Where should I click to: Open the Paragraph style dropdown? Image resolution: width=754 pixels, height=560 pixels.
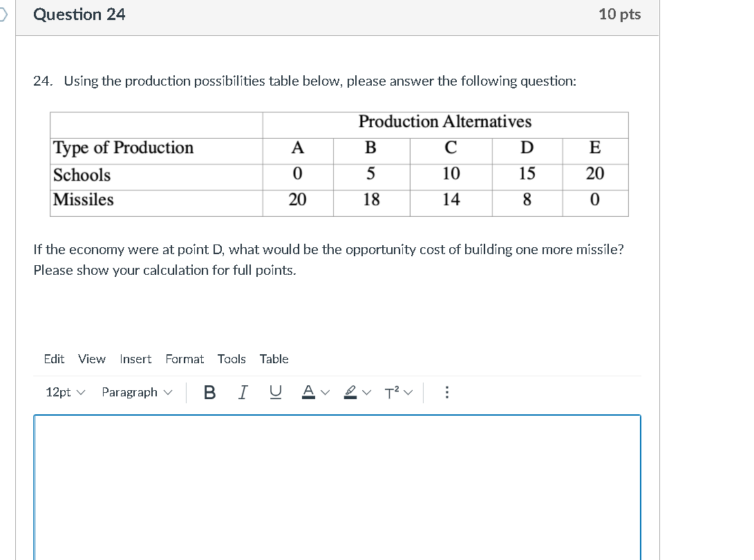click(135, 392)
